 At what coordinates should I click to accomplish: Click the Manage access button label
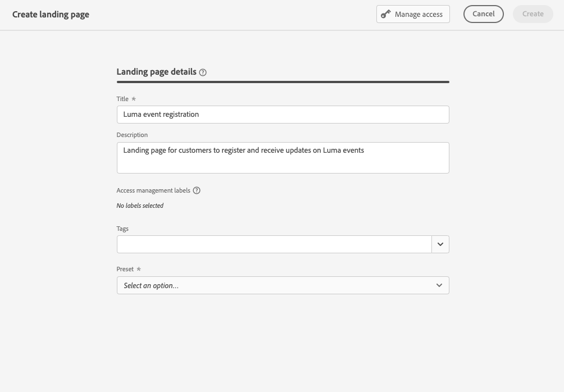419,15
